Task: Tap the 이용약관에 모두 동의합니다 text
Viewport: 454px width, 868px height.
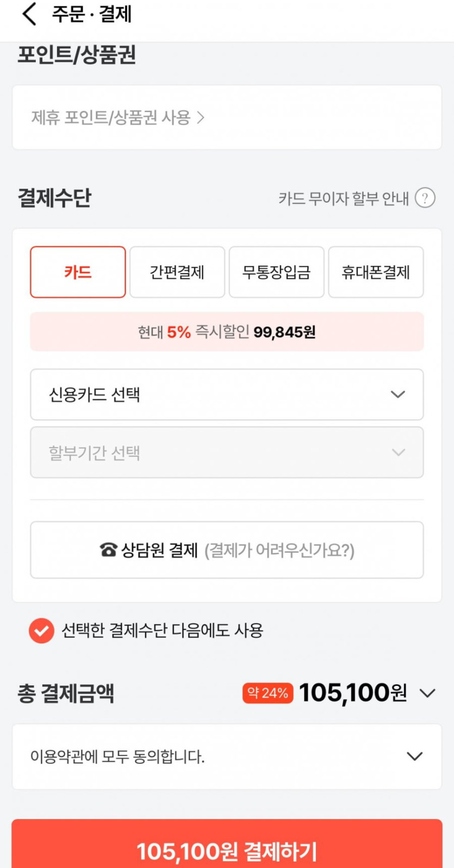Action: [117, 757]
